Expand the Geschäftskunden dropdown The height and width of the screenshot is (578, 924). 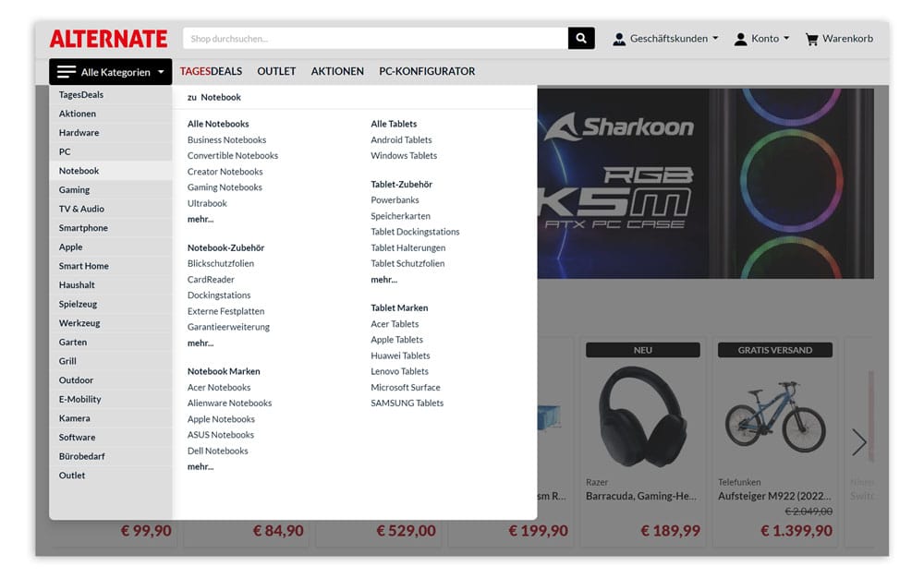pos(665,39)
